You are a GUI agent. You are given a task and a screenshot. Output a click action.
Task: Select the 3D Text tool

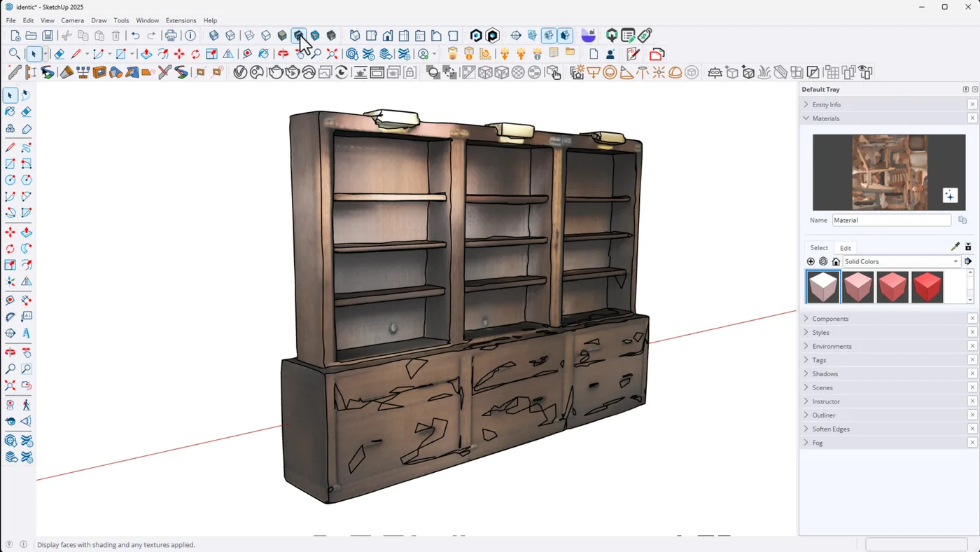point(26,333)
